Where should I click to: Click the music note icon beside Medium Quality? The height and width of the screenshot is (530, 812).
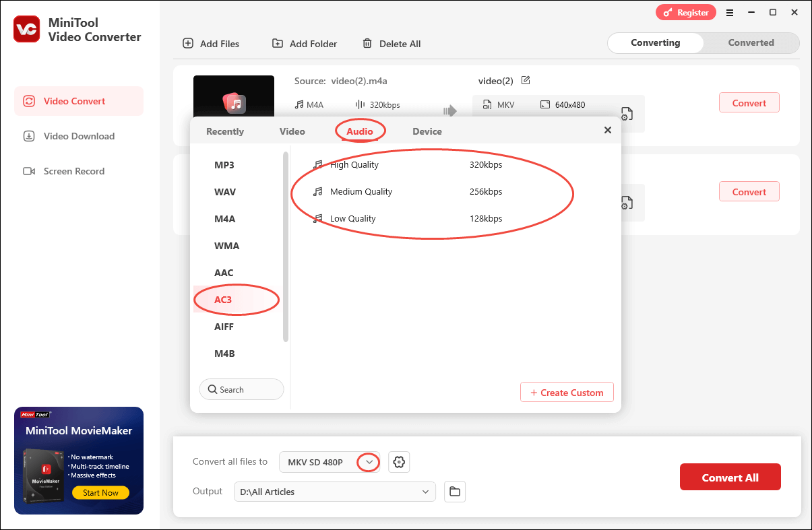click(318, 191)
